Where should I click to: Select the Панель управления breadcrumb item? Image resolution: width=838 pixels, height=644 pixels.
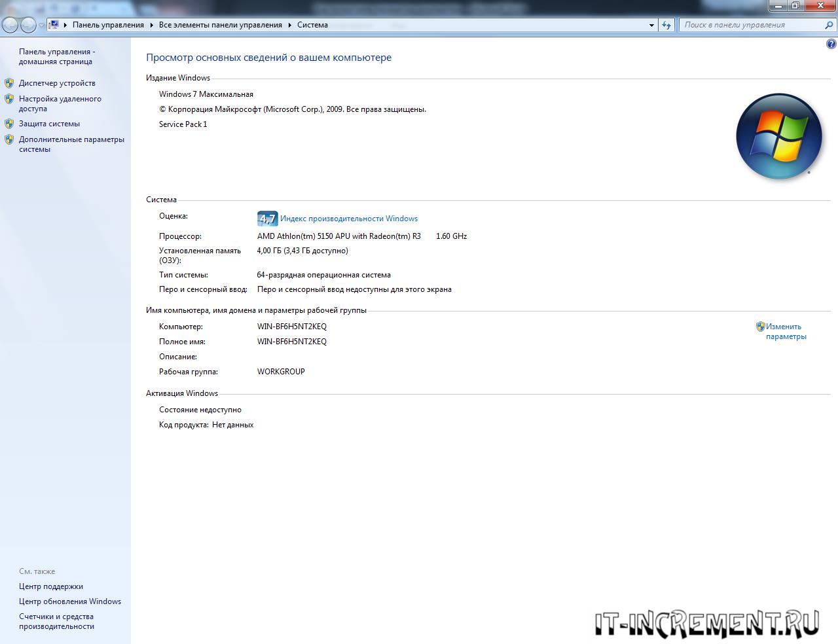108,25
